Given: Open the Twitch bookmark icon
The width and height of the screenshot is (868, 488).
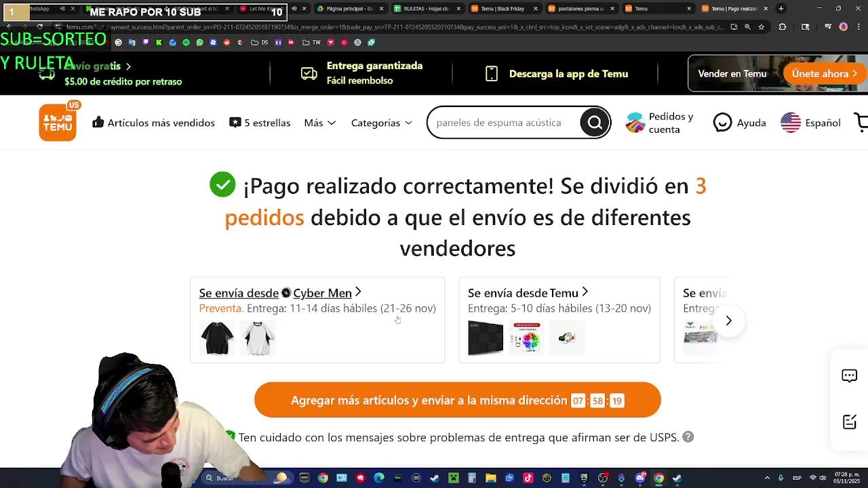Looking at the screenshot, I should click(146, 42).
